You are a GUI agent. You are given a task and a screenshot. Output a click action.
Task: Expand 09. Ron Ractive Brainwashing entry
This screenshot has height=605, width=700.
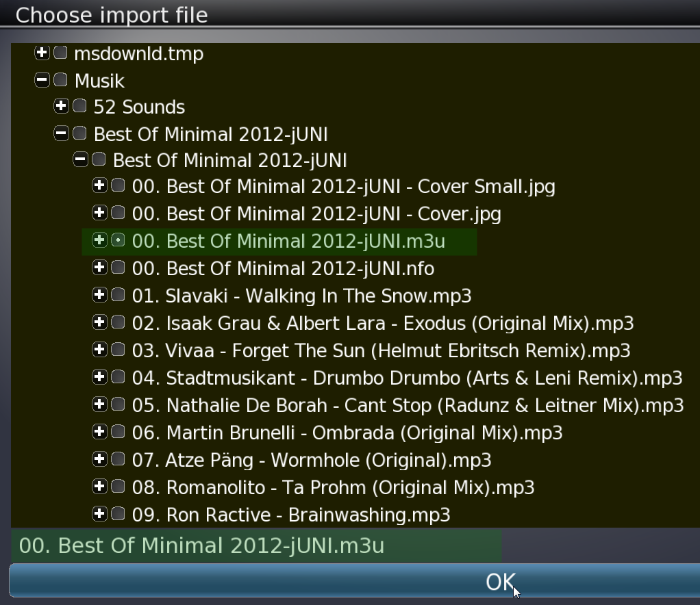[99, 513]
